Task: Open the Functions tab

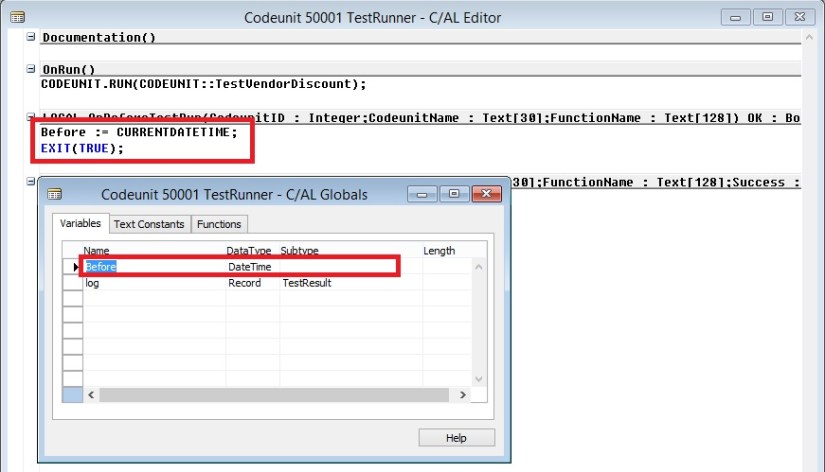Action: click(218, 224)
